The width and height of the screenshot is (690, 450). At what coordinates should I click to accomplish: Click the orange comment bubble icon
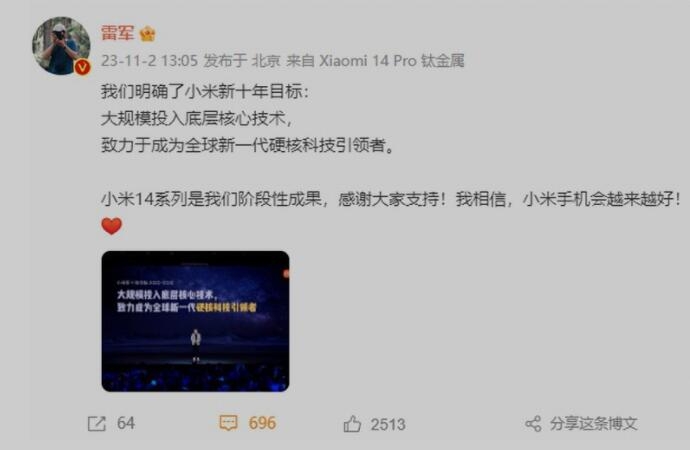click(228, 423)
